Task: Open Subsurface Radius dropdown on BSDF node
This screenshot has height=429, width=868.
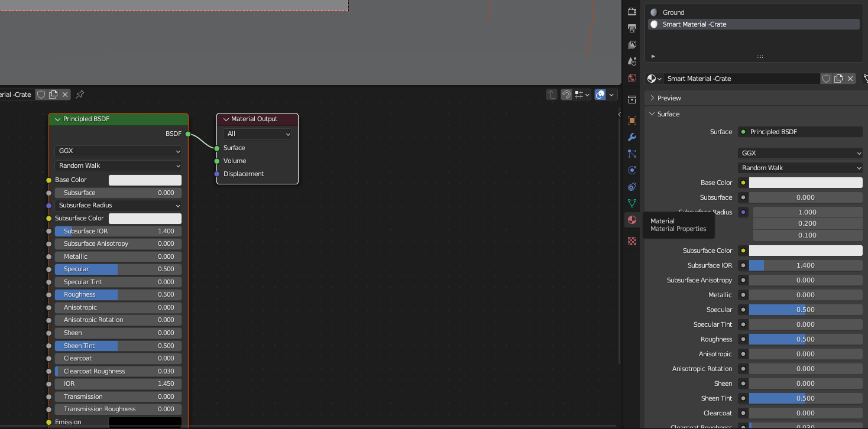Action: (x=118, y=206)
